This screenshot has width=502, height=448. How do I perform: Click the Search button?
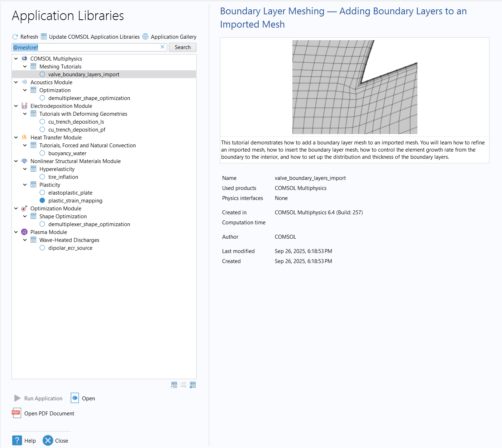click(183, 47)
